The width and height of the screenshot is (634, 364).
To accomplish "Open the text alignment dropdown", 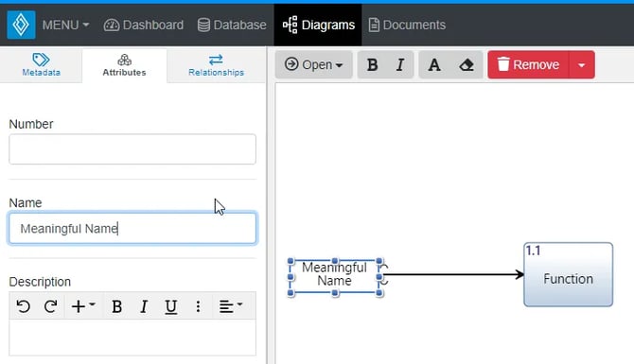I will click(x=231, y=306).
